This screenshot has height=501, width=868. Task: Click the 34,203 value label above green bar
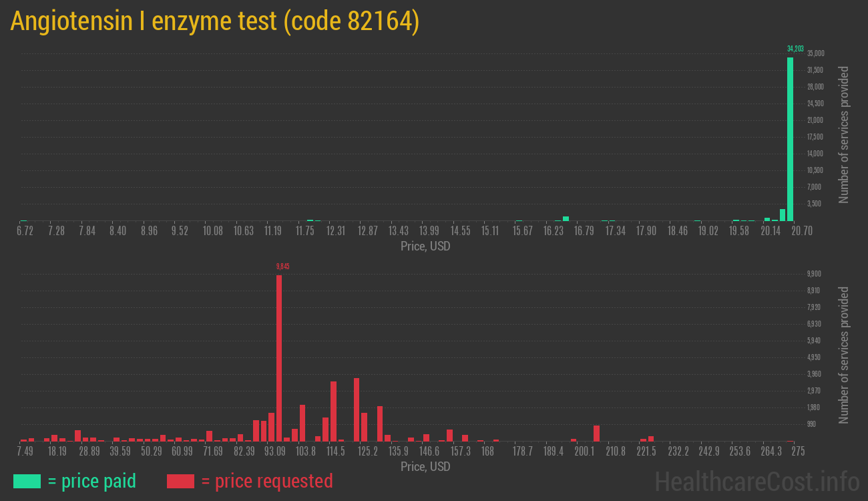click(795, 48)
